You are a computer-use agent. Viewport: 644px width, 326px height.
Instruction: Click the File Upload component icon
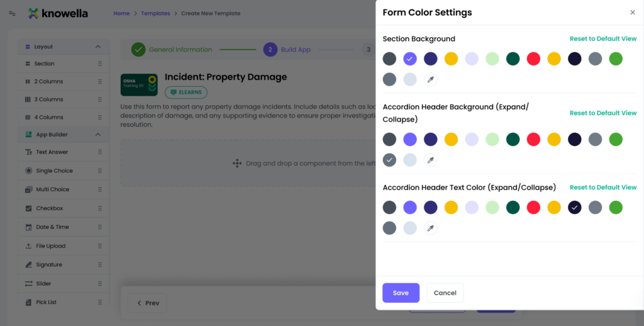click(x=29, y=246)
